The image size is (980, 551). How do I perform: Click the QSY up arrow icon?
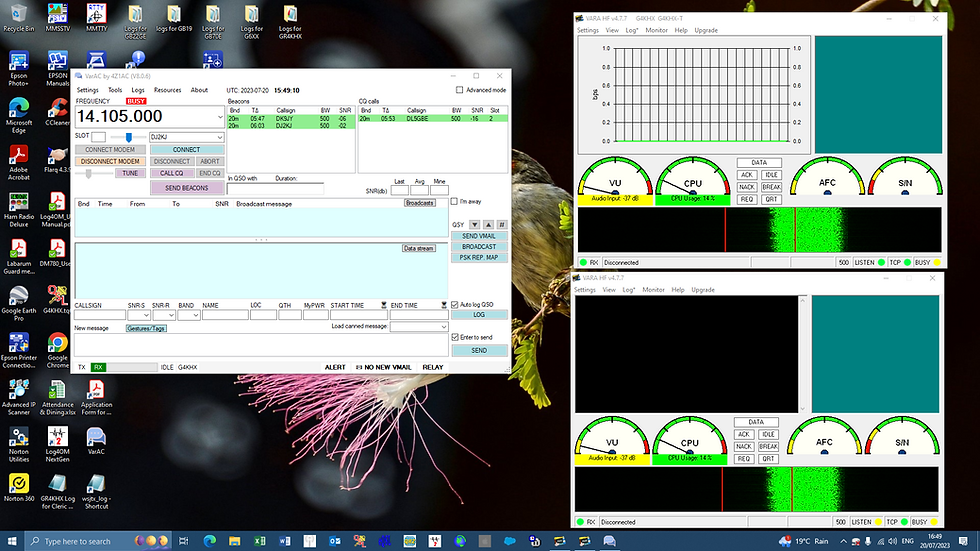(487, 224)
